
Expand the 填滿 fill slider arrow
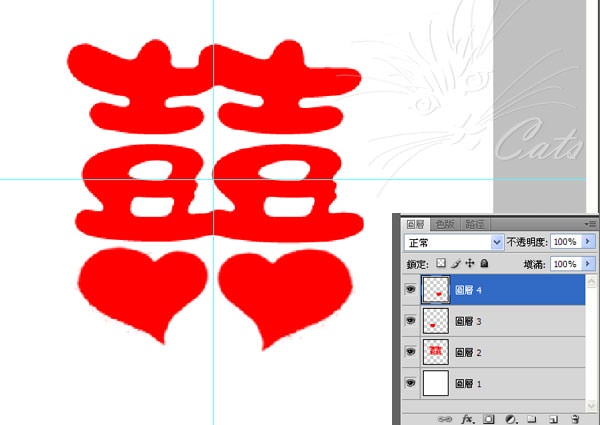click(x=587, y=263)
